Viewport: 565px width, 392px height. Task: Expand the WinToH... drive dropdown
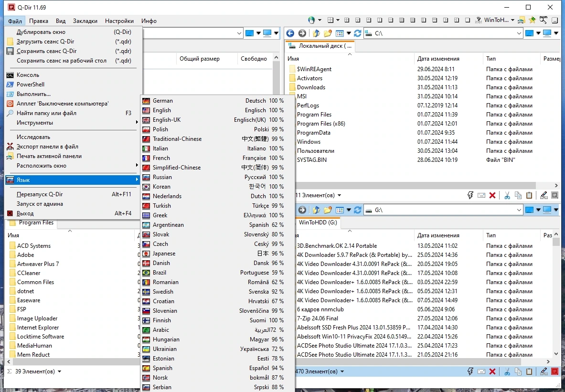click(512, 20)
